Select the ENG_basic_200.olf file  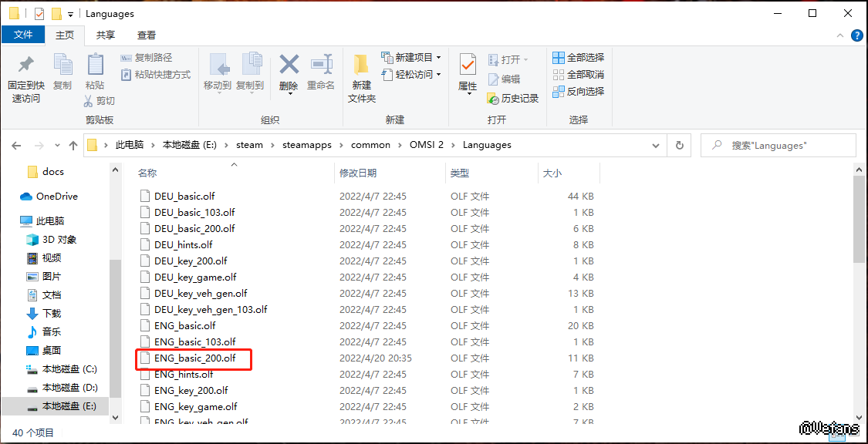[187, 358]
